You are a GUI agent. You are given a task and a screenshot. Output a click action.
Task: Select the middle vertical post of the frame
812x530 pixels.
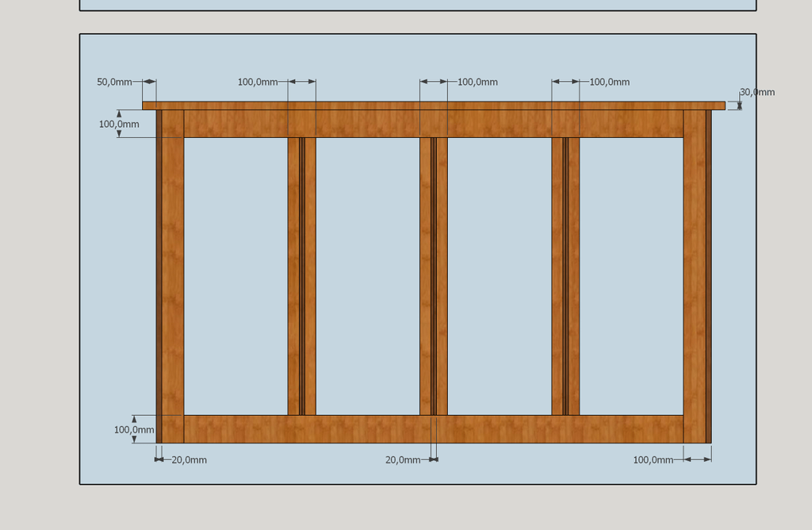coord(434,277)
